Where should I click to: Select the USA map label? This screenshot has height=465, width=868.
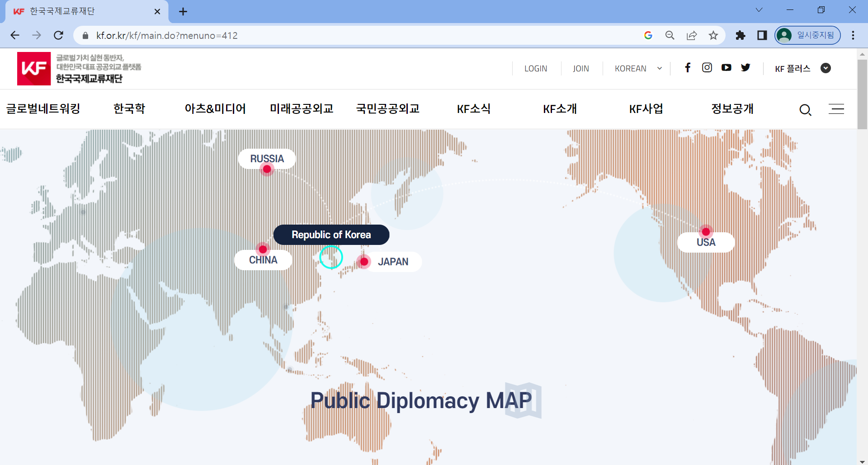(706, 243)
